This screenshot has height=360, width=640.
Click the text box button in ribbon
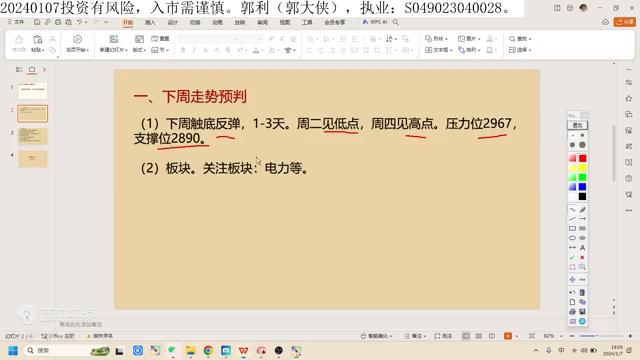(439, 50)
